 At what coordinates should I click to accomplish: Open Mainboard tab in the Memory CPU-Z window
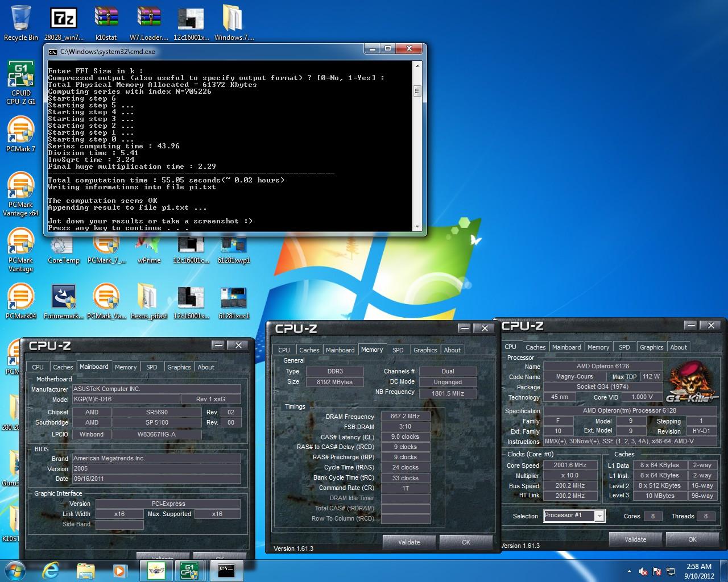340,350
